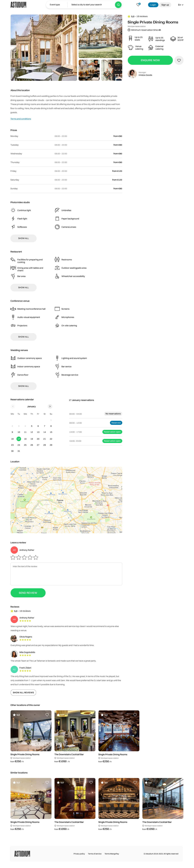Favorite The Downstairs Cocktail Bar owner card
Image resolution: width=194 pixels, height=868 pixels.
click(91, 715)
